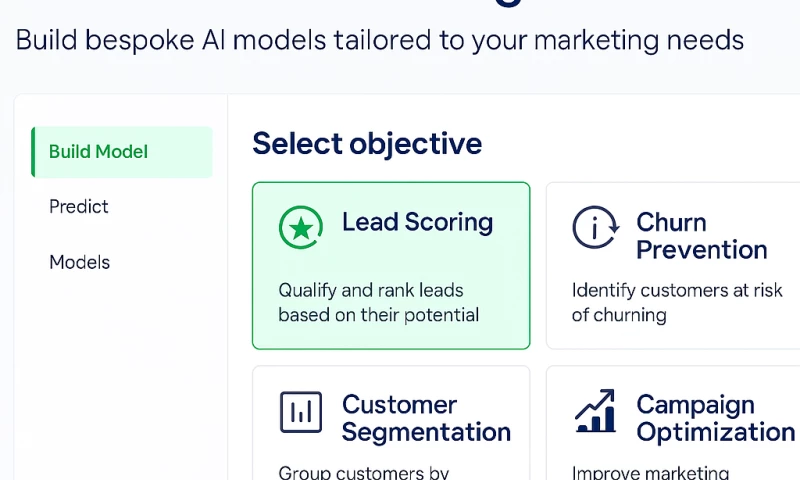Viewport: 800px width, 480px height.
Task: Click the "Group customers by" description text
Action: pyautogui.click(x=363, y=472)
